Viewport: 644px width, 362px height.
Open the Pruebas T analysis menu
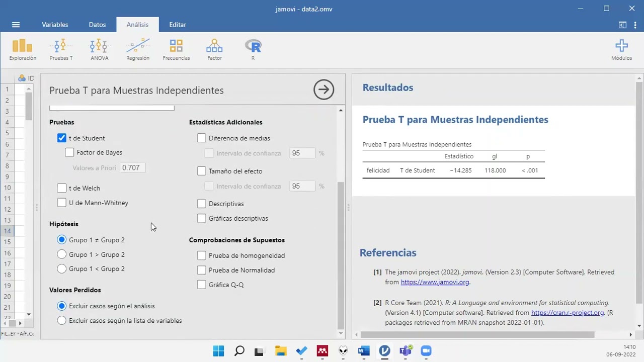[61, 50]
